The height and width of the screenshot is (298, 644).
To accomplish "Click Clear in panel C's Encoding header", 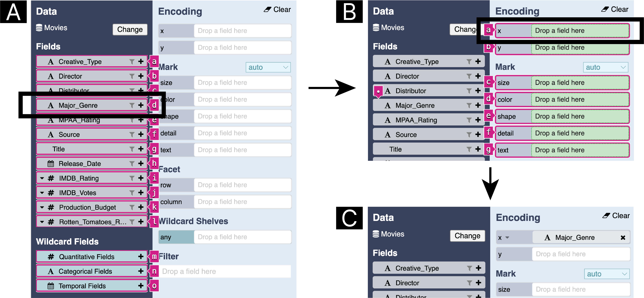I will (x=616, y=216).
